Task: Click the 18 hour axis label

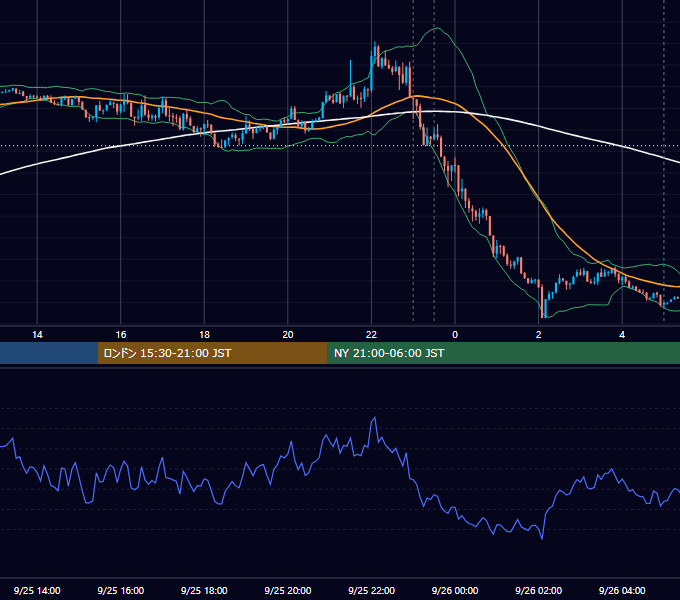Action: tap(204, 335)
